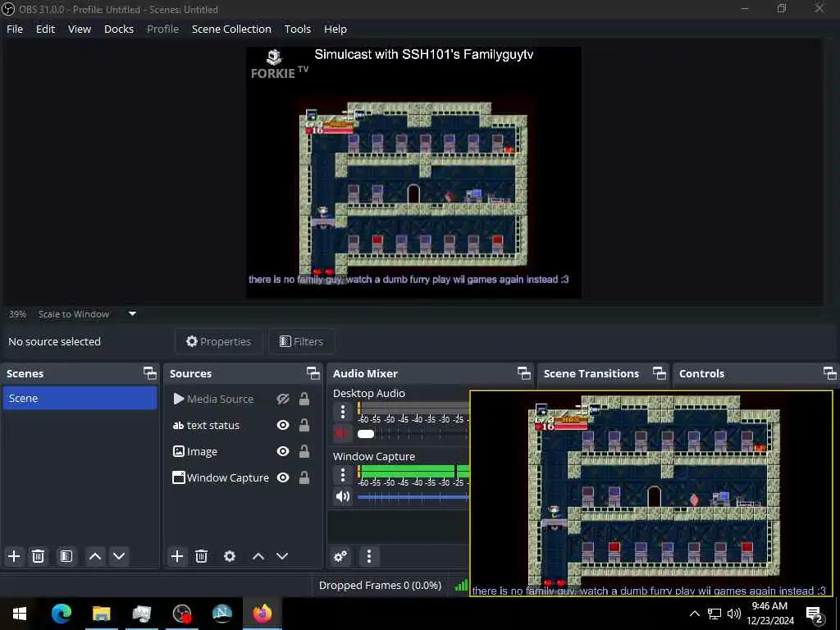Switch to OBS Studio taskbar icon
Screen dimensions: 840x630
[x=181, y=614]
